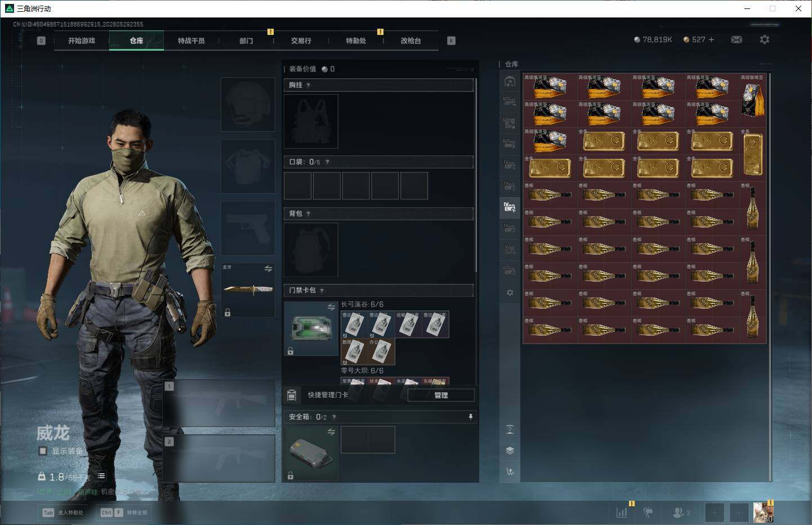
Task: Click the 管理 button
Action: [441, 395]
